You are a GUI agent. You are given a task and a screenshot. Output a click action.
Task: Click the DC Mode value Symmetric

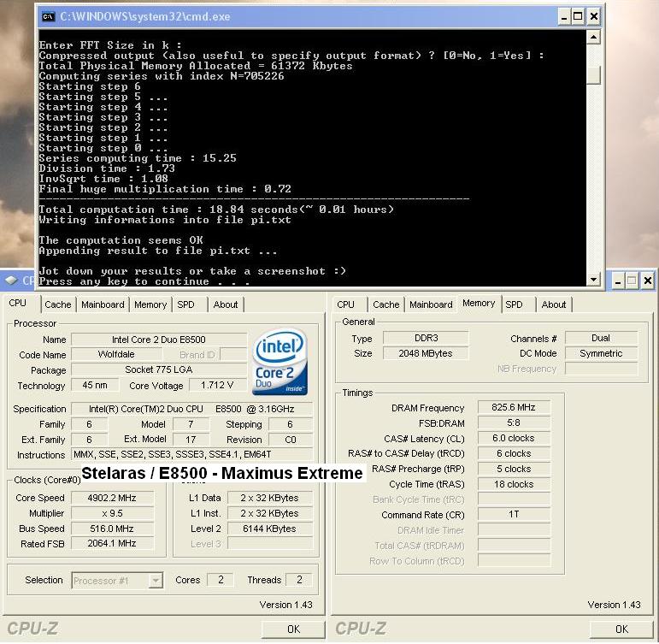[x=602, y=353]
